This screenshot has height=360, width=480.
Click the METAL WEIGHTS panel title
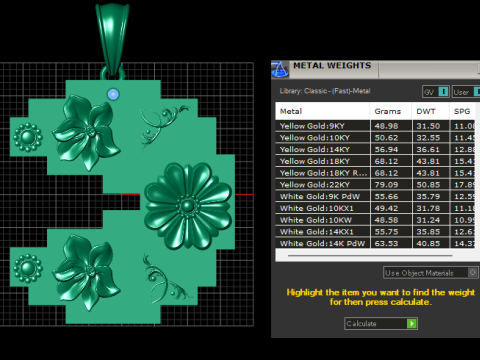point(332,66)
